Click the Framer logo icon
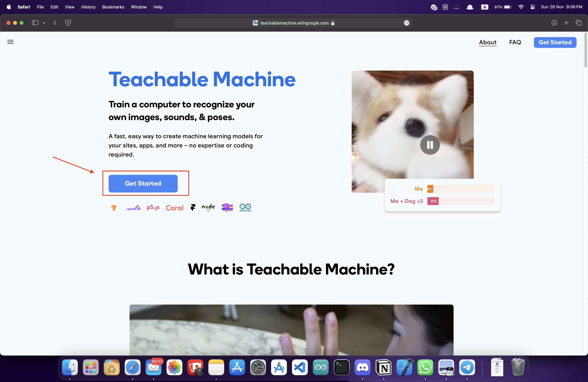 193,207
